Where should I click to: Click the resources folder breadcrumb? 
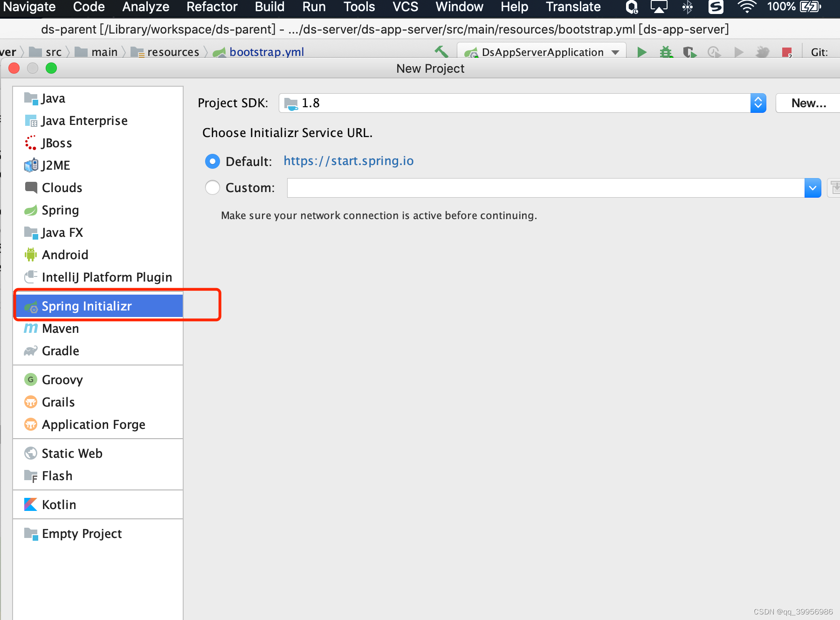coord(165,52)
